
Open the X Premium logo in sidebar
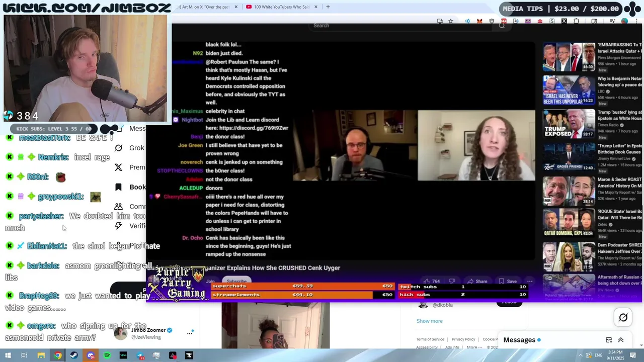[119, 167]
